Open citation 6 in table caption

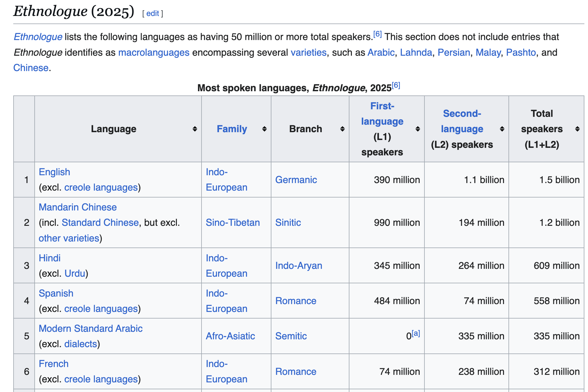click(x=396, y=85)
